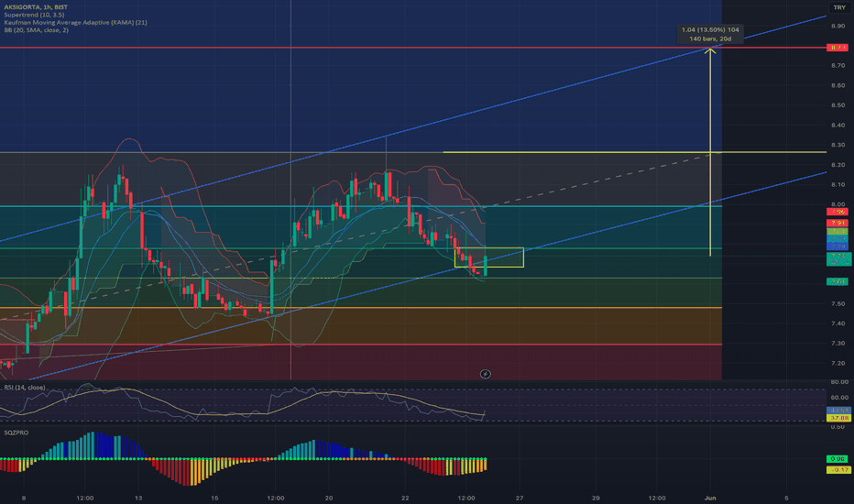This screenshot has width=854, height=504.
Task: Click the Jun date label on time axis
Action: pos(709,498)
